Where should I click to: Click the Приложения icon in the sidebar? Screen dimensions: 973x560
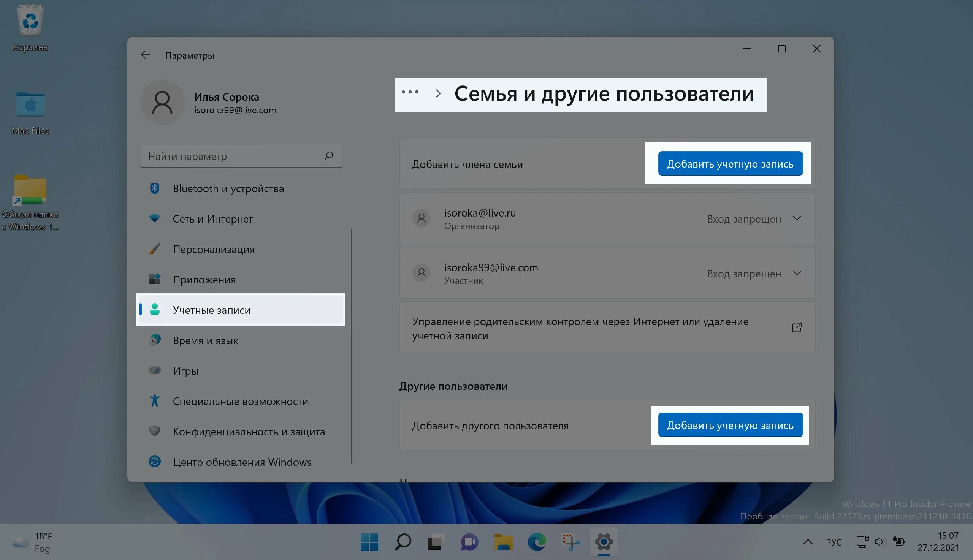[x=155, y=279]
